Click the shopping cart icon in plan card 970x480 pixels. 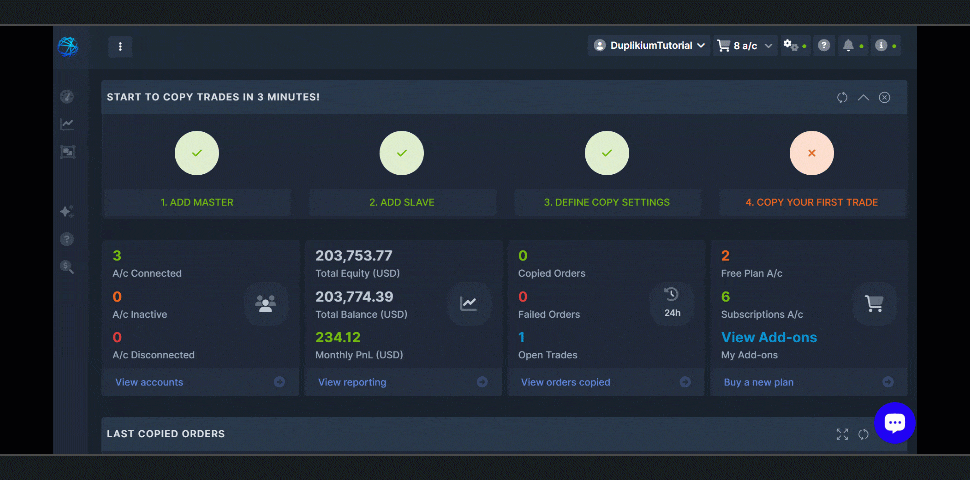pyautogui.click(x=874, y=303)
